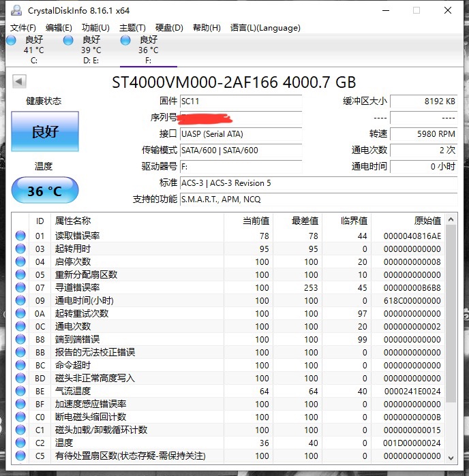Image resolution: width=469 pixels, height=476 pixels.
Task: Click the 转速 value 5980 RPM
Action: (x=424, y=134)
